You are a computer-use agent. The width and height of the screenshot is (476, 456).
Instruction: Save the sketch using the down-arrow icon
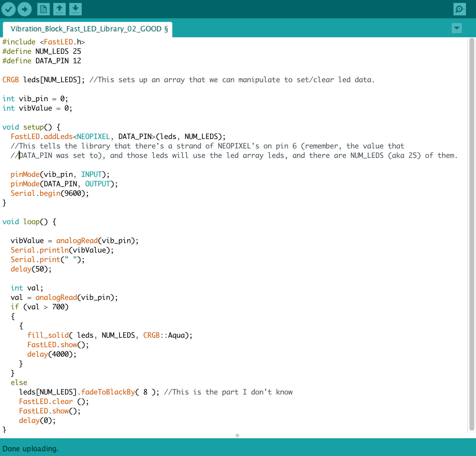[75, 9]
